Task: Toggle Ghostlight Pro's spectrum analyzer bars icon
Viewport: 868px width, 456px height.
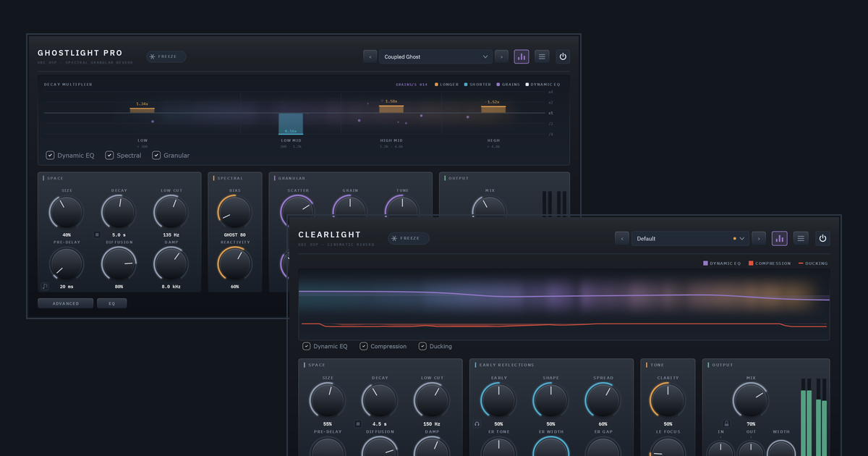Action: point(522,56)
